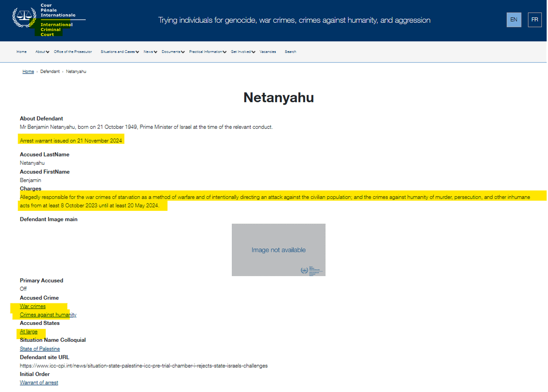Click the Home breadcrumb link

[28, 72]
